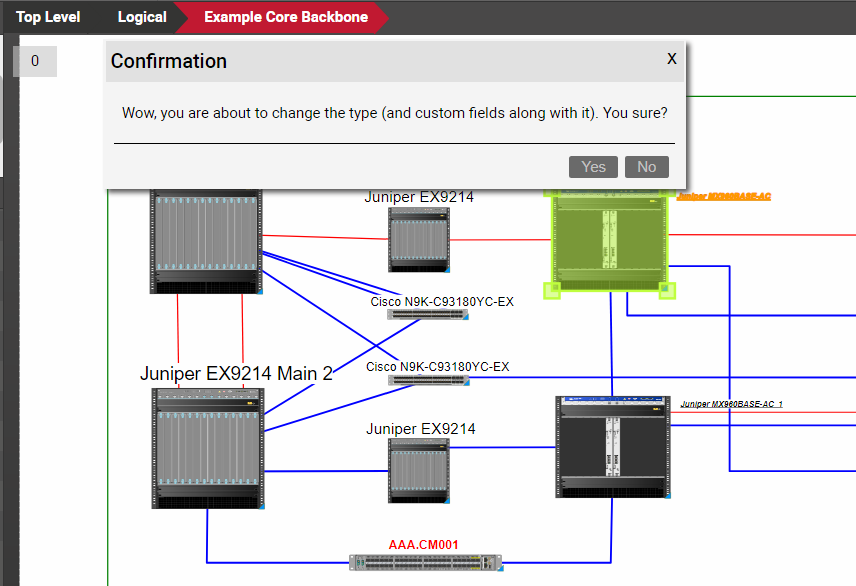
Task: Go to Top Level breadcrumb
Action: tap(48, 17)
